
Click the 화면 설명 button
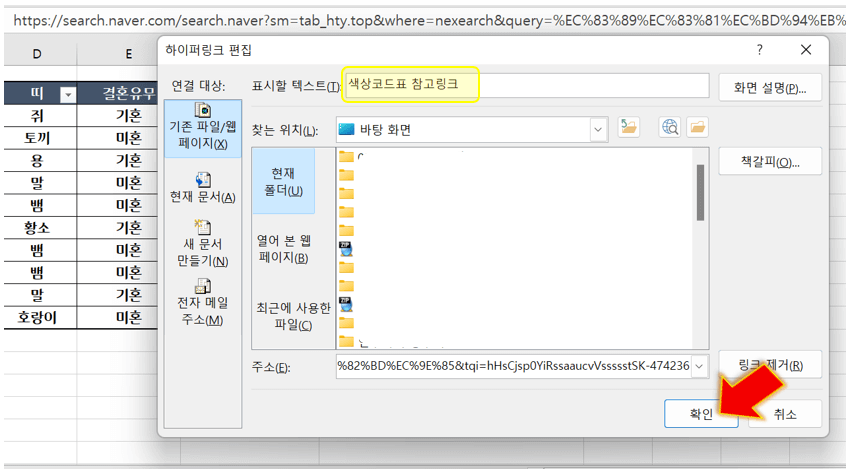pyautogui.click(x=770, y=88)
